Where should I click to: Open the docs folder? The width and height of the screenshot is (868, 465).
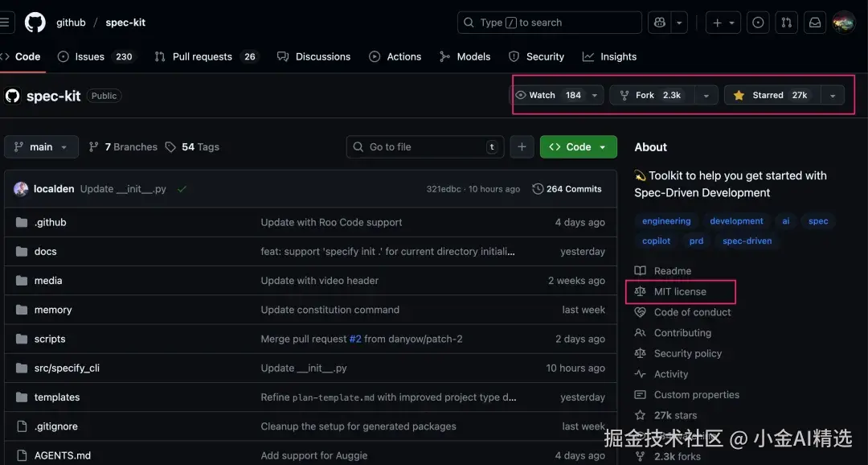coord(45,252)
